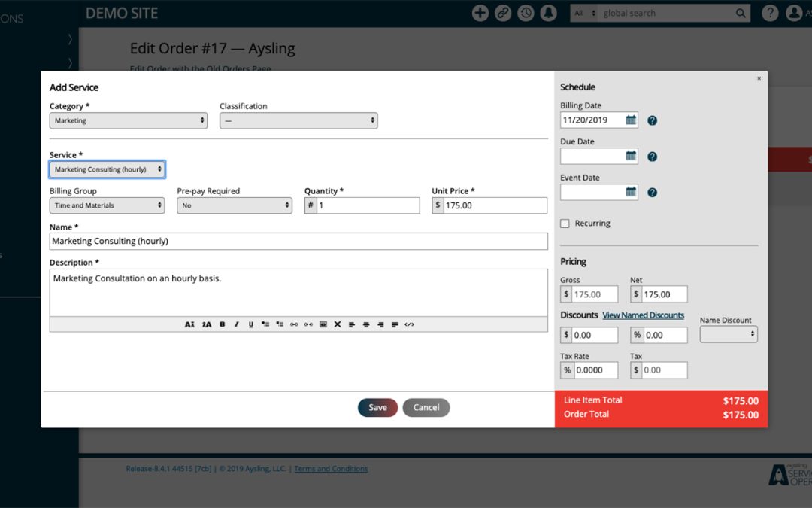Align description text left
Screen dimensions: 812x508
click(352, 324)
